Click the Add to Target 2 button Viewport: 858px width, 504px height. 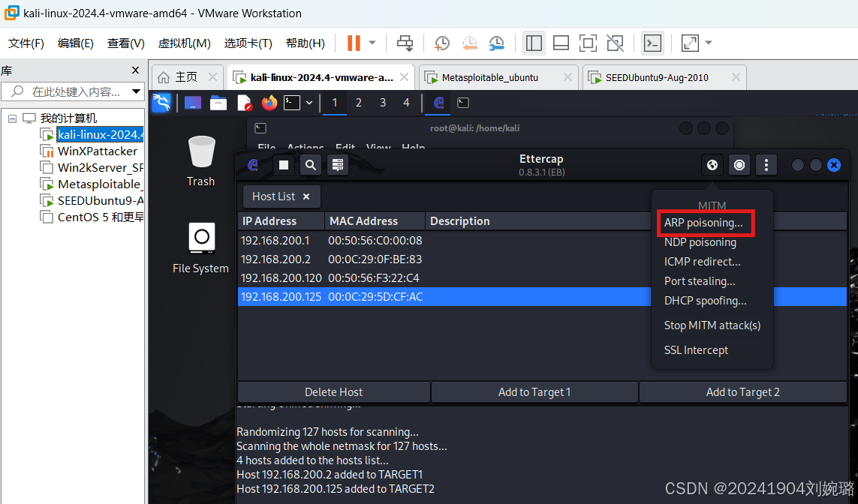tap(742, 392)
